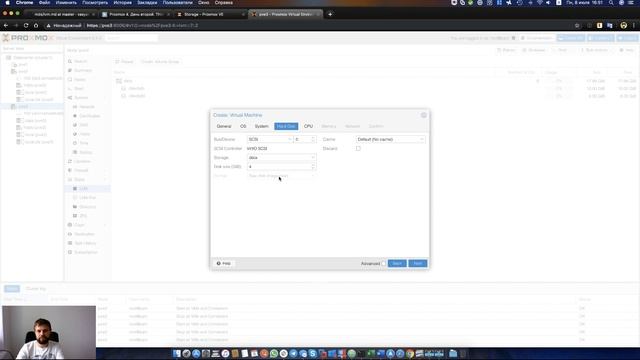
Task: Open the Updates item in the node menu
Action: coord(87,161)
